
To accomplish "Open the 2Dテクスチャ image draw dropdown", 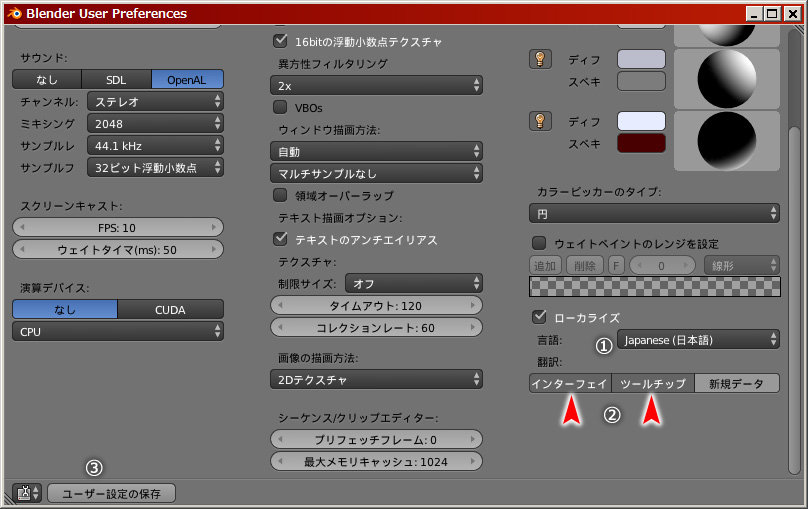I will point(376,380).
